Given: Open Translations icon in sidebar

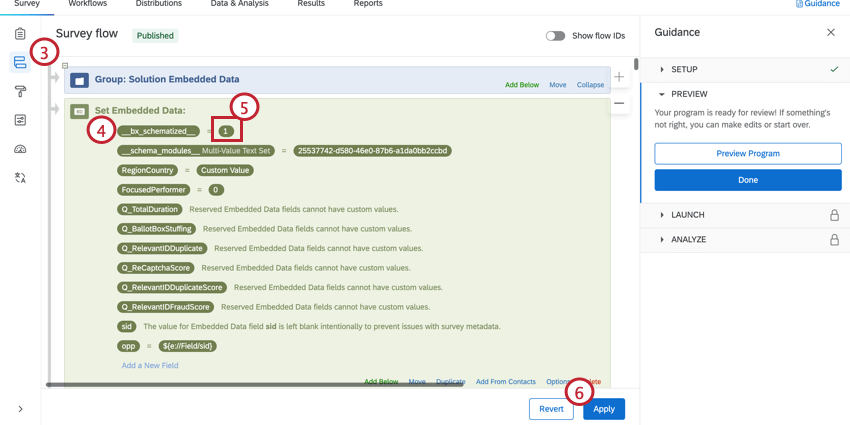Looking at the screenshot, I should tap(20, 178).
